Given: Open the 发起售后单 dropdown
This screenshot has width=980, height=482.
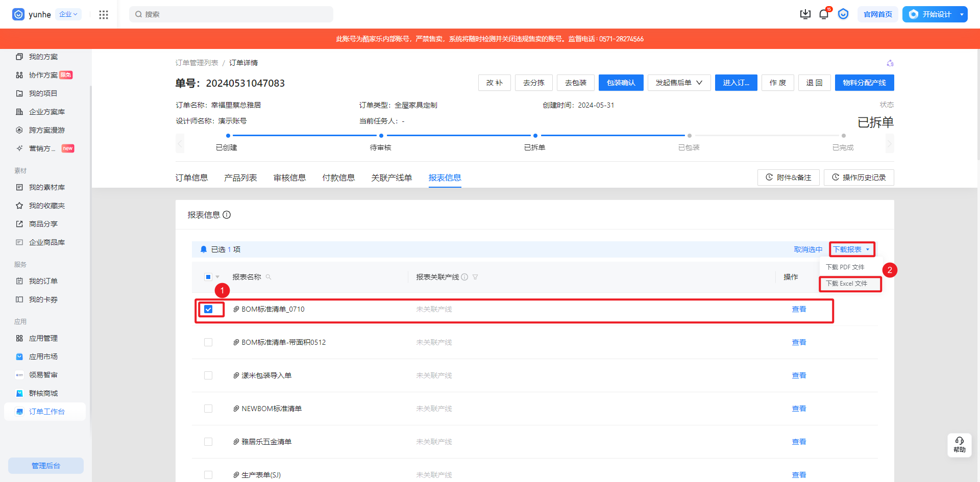Looking at the screenshot, I should pyautogui.click(x=679, y=83).
